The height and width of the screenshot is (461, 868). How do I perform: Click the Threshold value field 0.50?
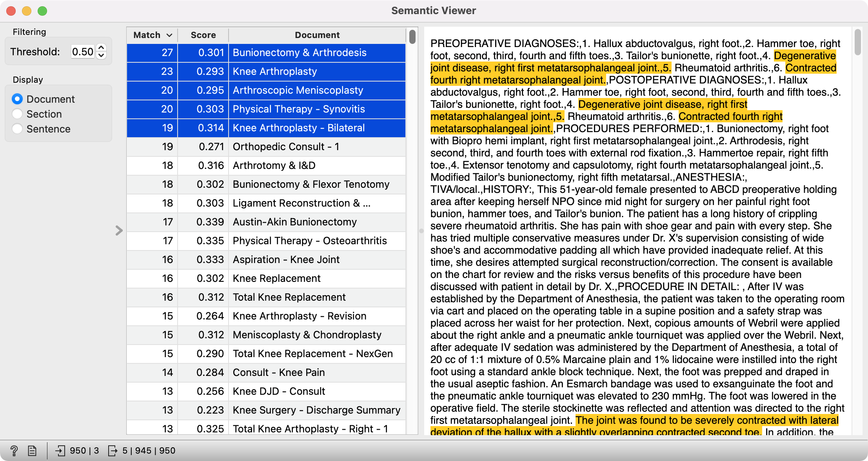pyautogui.click(x=83, y=52)
